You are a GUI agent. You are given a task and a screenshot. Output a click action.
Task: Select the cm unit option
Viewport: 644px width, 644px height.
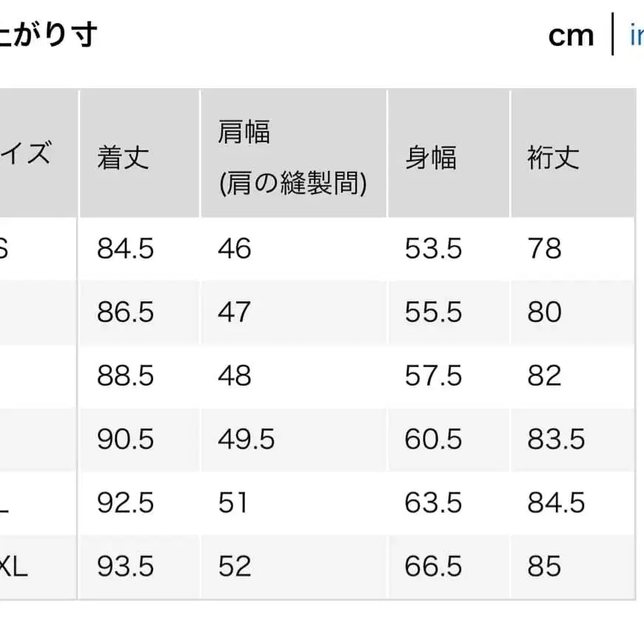[571, 35]
